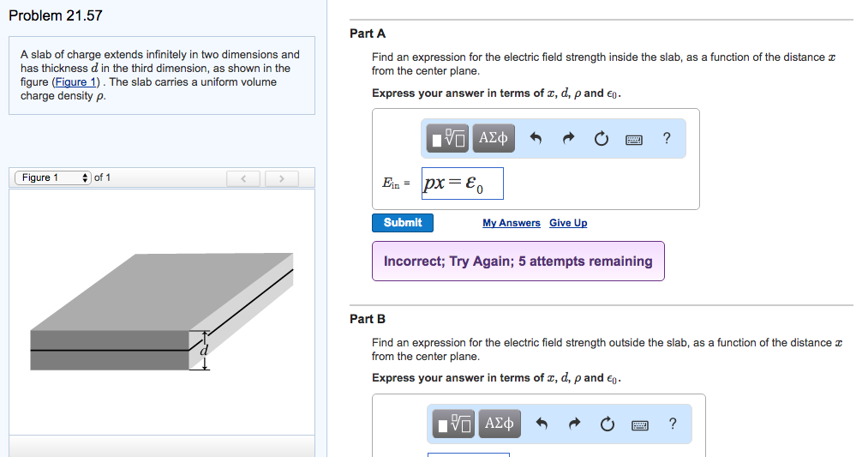Redo edit in Part A toolbar

click(x=567, y=138)
